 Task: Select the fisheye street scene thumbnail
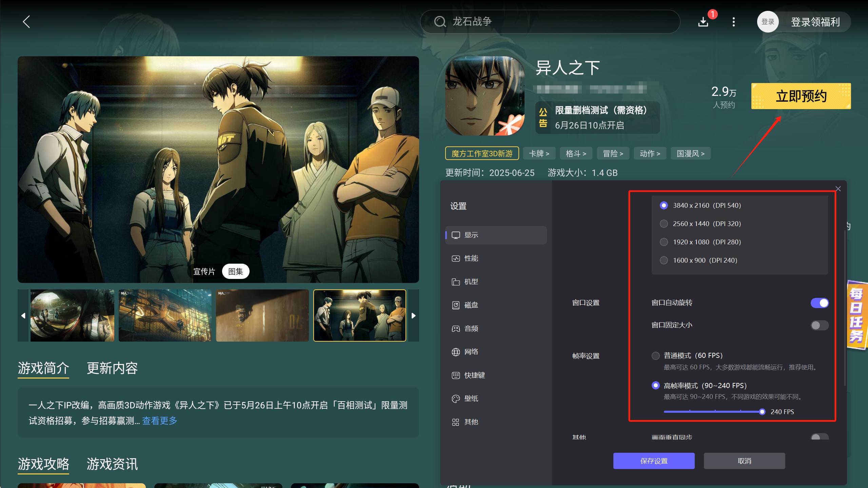72,316
